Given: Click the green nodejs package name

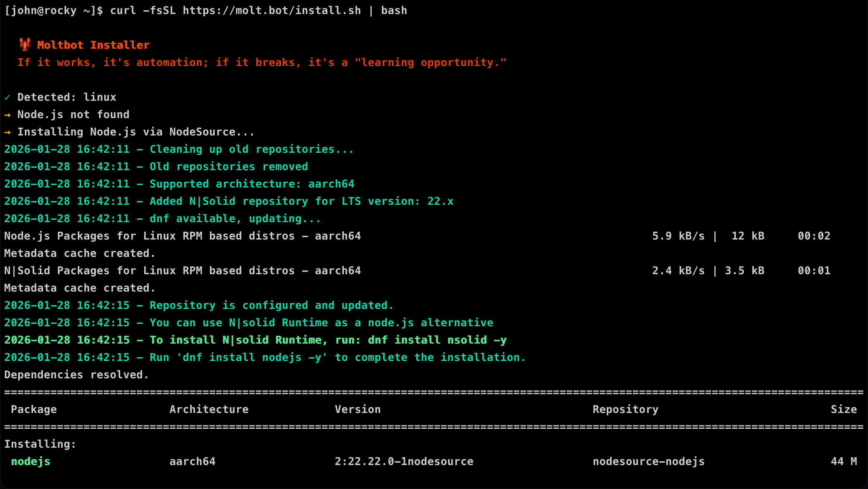Looking at the screenshot, I should (x=31, y=461).
